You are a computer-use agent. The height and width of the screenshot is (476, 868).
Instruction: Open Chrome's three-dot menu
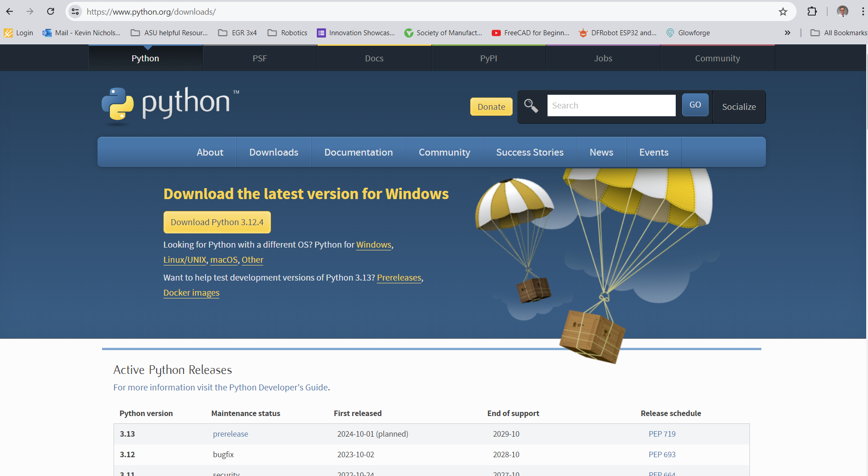[863, 11]
